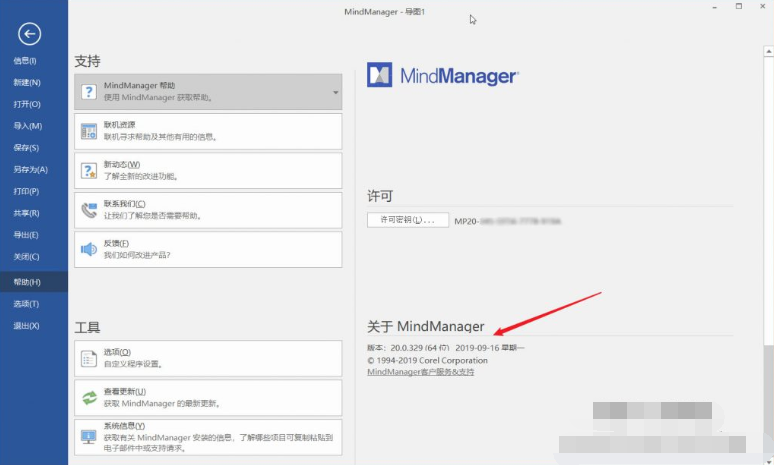Click the Feedback speaker icon
Image resolution: width=774 pixels, height=465 pixels.
(x=88, y=249)
